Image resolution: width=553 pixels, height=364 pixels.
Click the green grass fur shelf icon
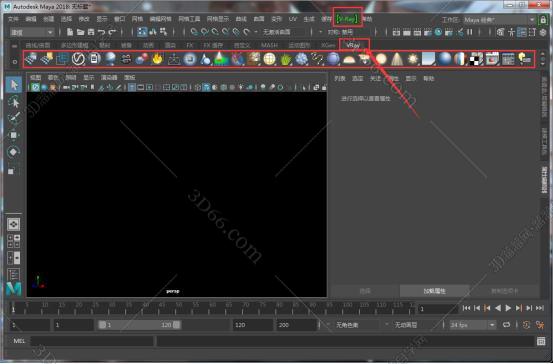tap(285, 59)
